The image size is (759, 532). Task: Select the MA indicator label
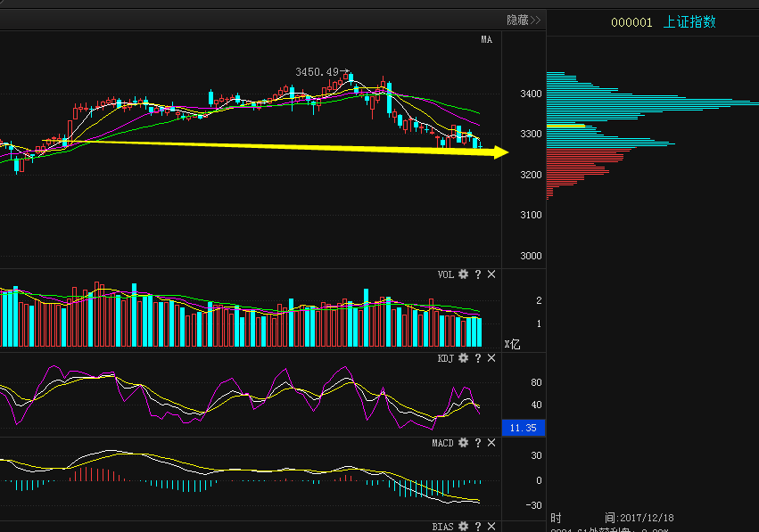point(486,40)
